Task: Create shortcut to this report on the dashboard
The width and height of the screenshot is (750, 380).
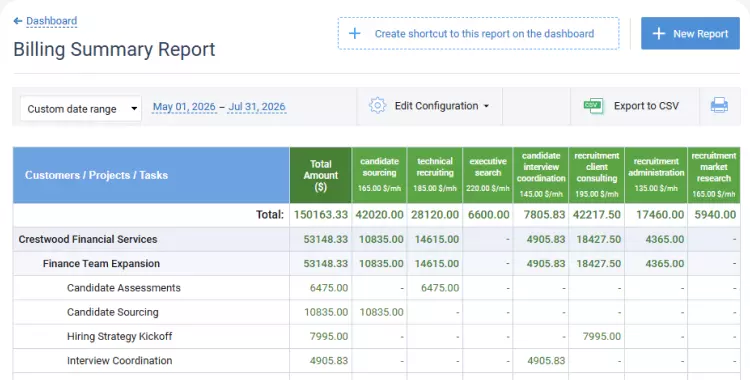Action: pos(478,34)
